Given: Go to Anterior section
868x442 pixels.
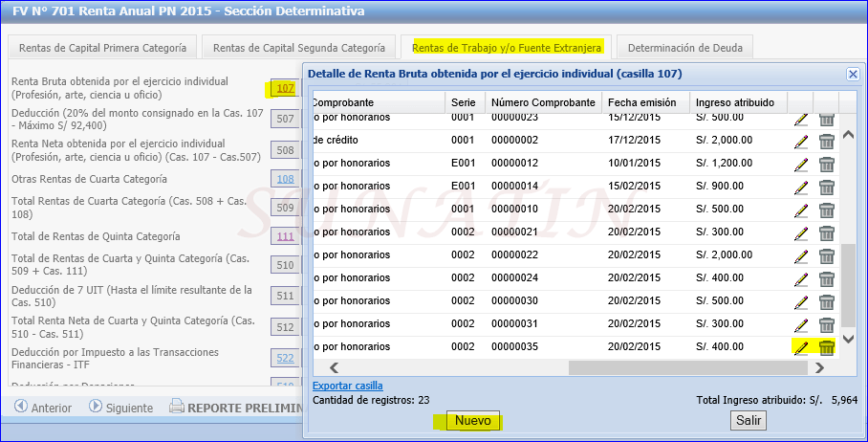Looking at the screenshot, I should (43, 408).
